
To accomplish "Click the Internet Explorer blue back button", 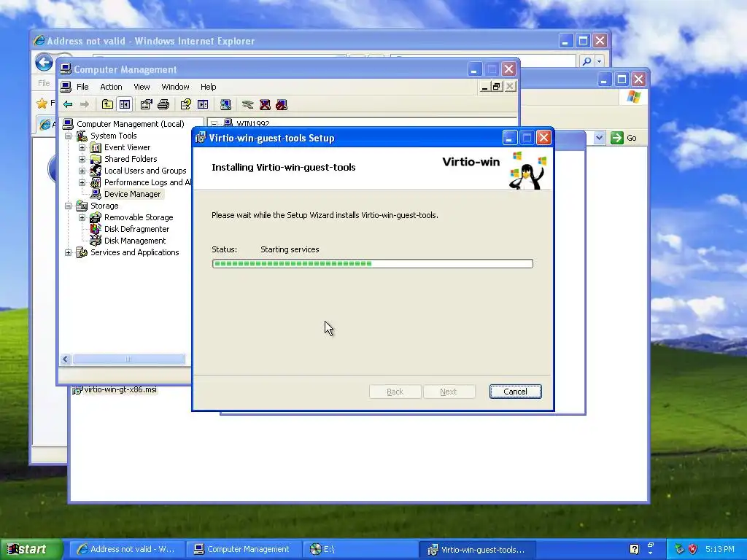I will pyautogui.click(x=44, y=62).
